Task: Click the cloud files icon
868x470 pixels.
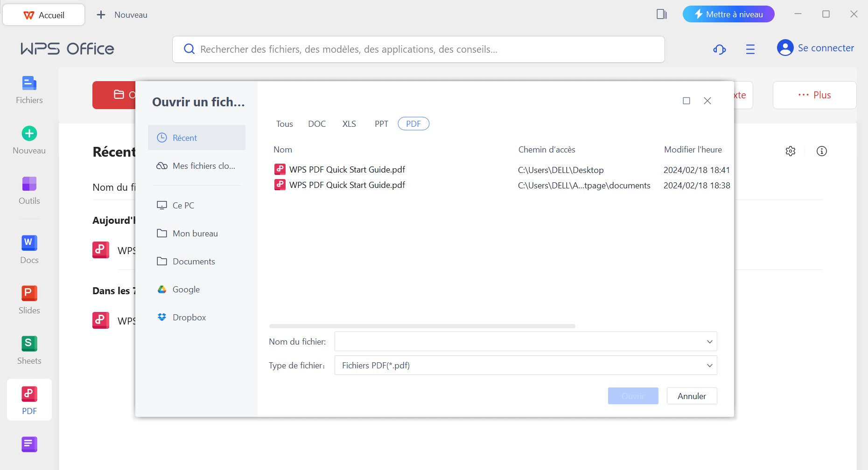Action: click(x=162, y=166)
